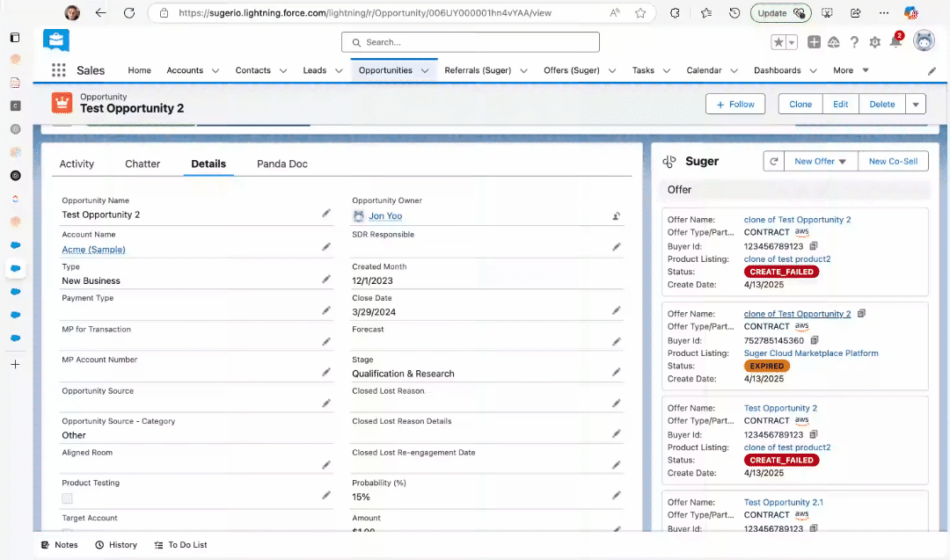Expand the Tasks nav dropdown chevron
This screenshot has height=560, width=950.
point(667,71)
